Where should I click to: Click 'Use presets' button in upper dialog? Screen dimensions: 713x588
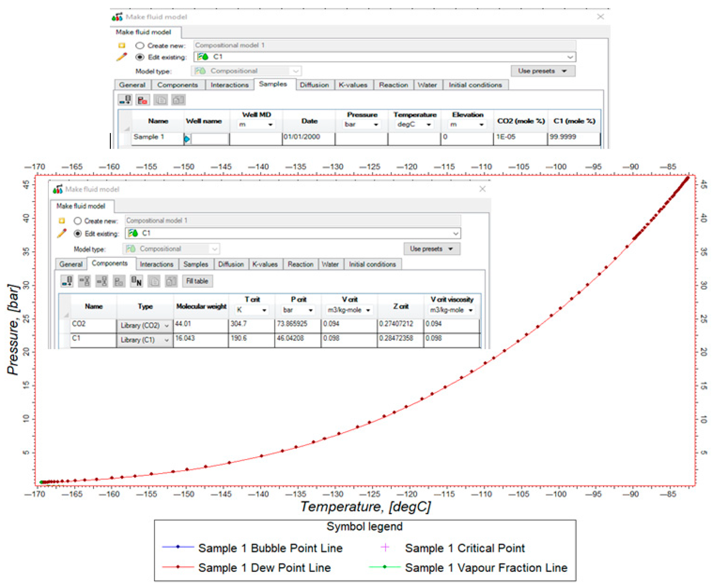542,71
